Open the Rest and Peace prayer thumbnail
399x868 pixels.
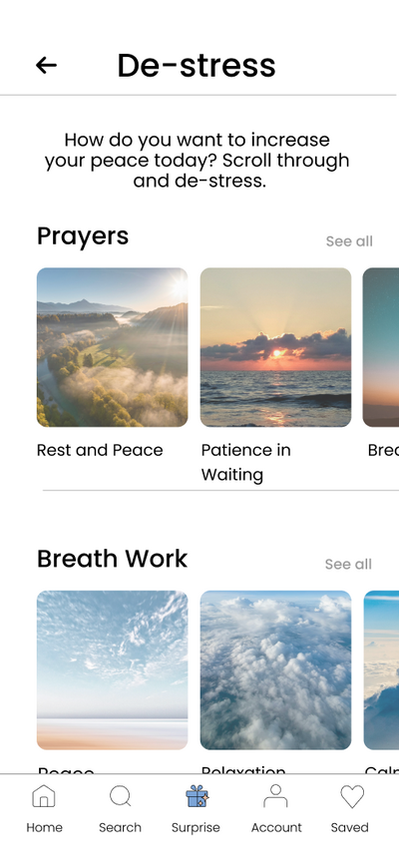pos(113,347)
